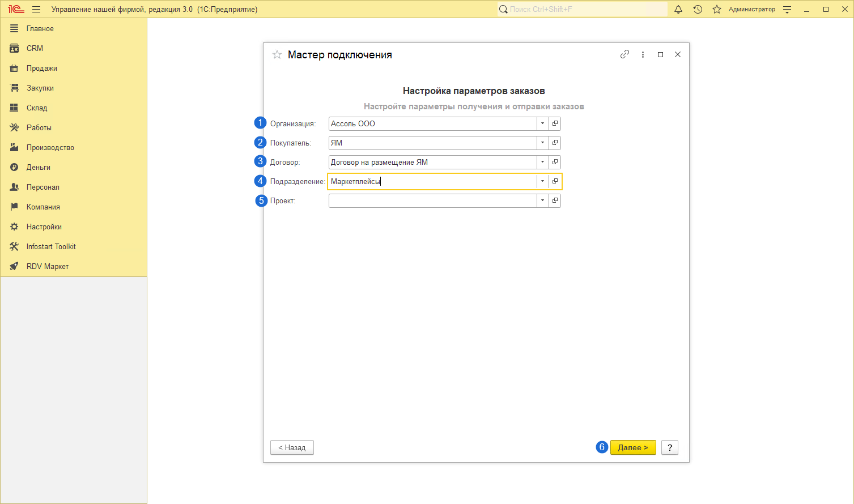Open service settings menu icon beside Администратор
This screenshot has height=504, width=854.
[x=787, y=9]
